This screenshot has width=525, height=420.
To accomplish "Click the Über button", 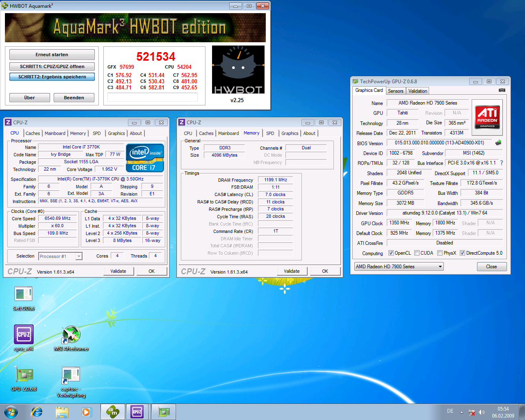I will 30,98.
